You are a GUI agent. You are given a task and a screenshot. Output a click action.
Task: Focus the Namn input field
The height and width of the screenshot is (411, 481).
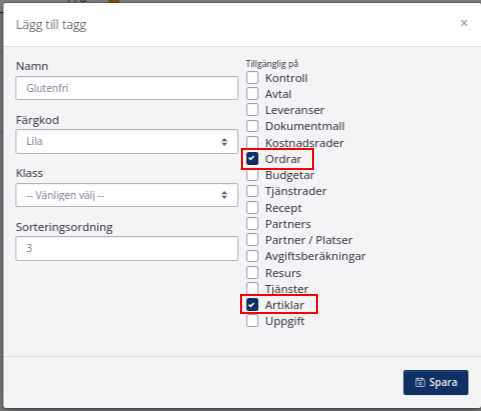click(127, 88)
